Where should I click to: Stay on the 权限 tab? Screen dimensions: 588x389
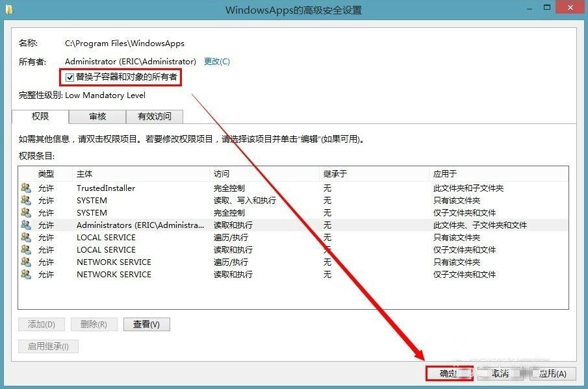pyautogui.click(x=40, y=117)
